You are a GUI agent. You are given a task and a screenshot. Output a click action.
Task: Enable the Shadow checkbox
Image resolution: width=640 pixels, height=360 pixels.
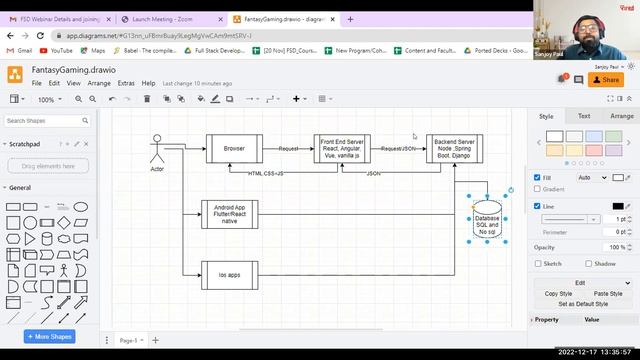588,264
